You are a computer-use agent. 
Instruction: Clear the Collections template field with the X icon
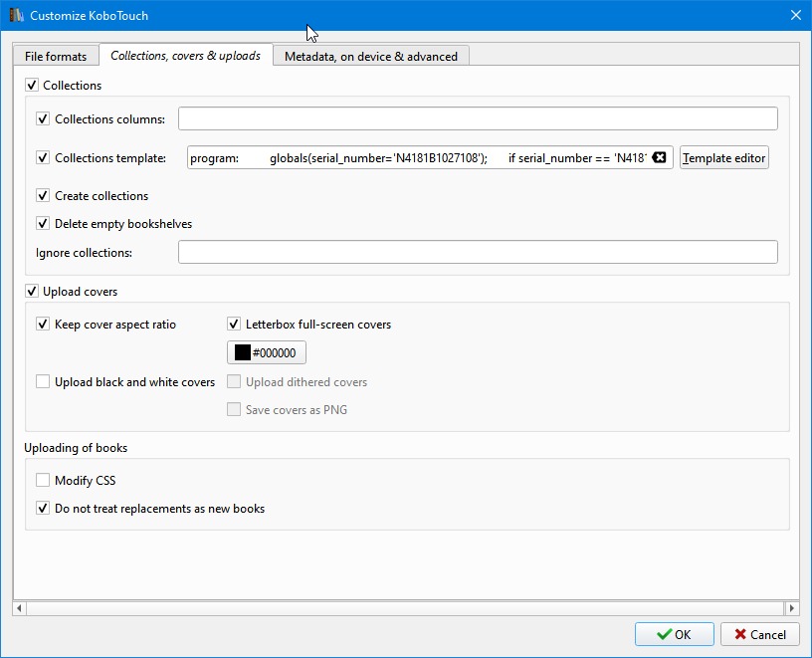pos(659,157)
